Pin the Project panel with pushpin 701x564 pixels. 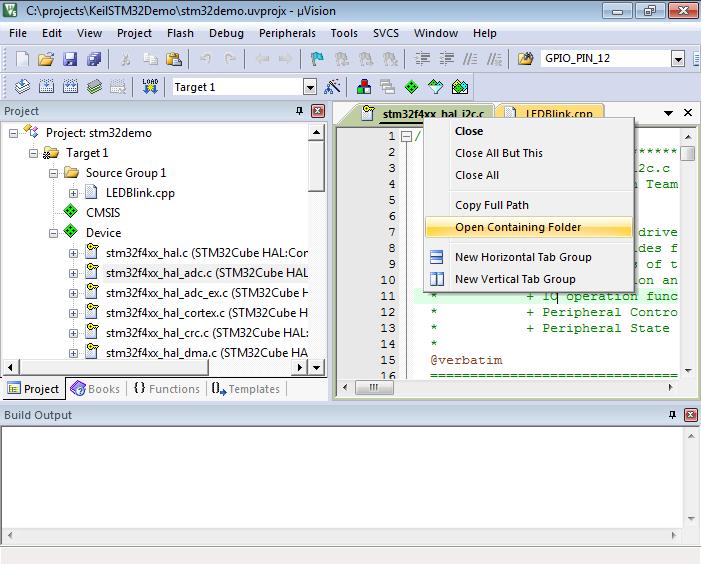299,111
